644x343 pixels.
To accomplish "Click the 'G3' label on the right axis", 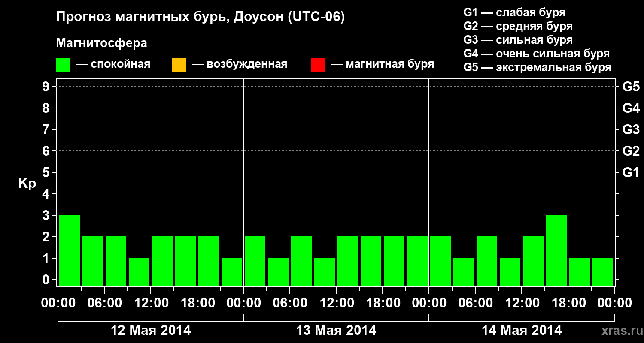I will pyautogui.click(x=631, y=129).
